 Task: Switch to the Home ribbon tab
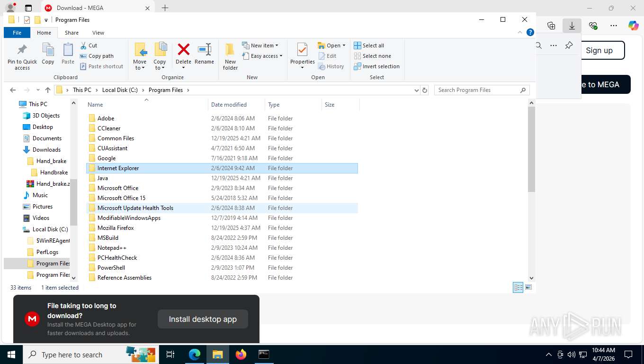(x=44, y=33)
